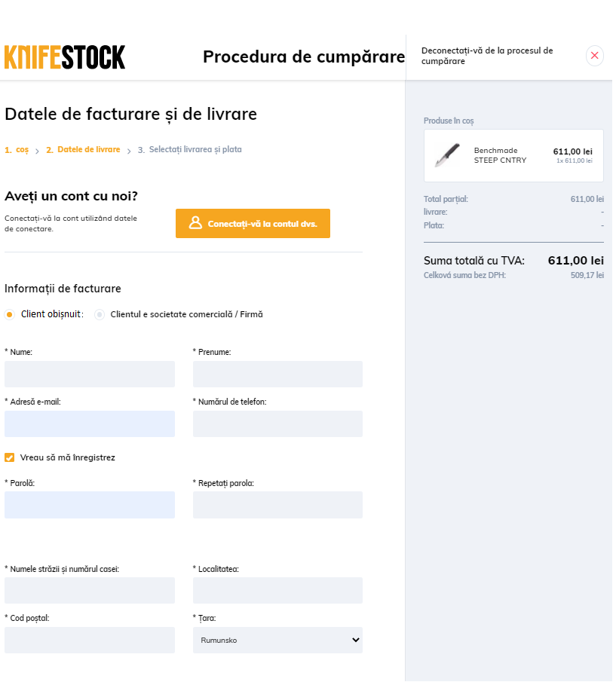The width and height of the screenshot is (616, 685).
Task: Open the Benchmade knife product thumbnail
Action: [x=448, y=154]
